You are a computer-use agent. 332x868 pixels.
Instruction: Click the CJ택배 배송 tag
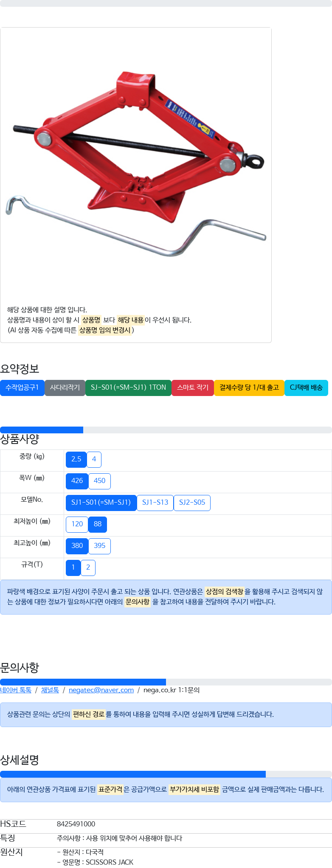tap(306, 388)
